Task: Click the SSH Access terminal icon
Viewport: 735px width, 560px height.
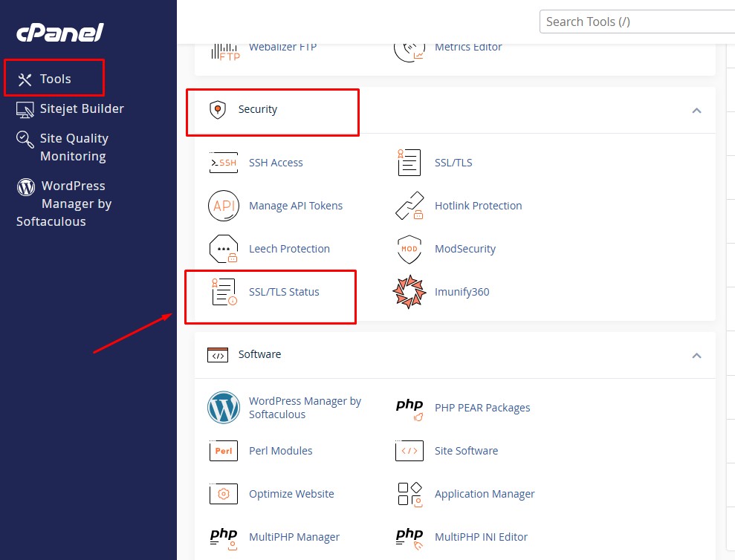Action: coord(224,163)
